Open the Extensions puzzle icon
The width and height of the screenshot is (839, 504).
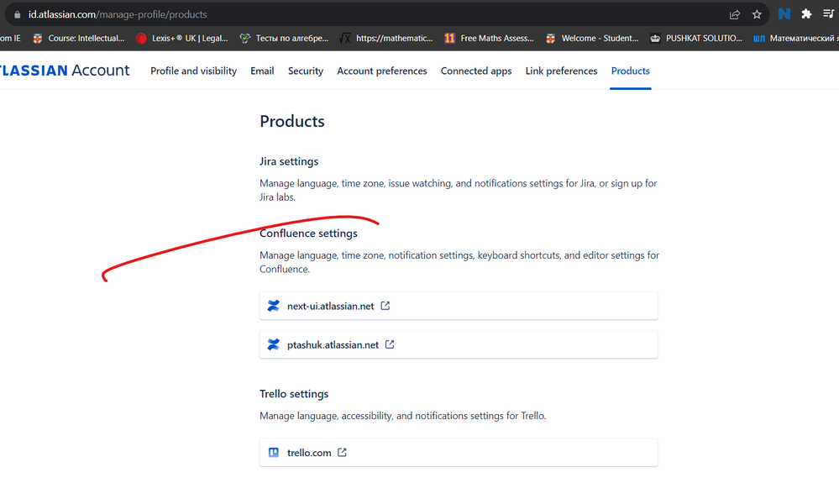pyautogui.click(x=806, y=14)
